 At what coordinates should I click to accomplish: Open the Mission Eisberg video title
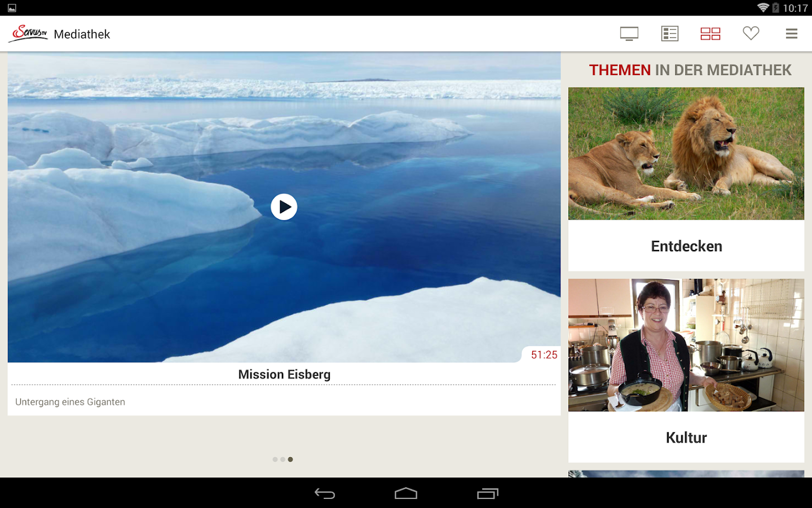pos(284,374)
